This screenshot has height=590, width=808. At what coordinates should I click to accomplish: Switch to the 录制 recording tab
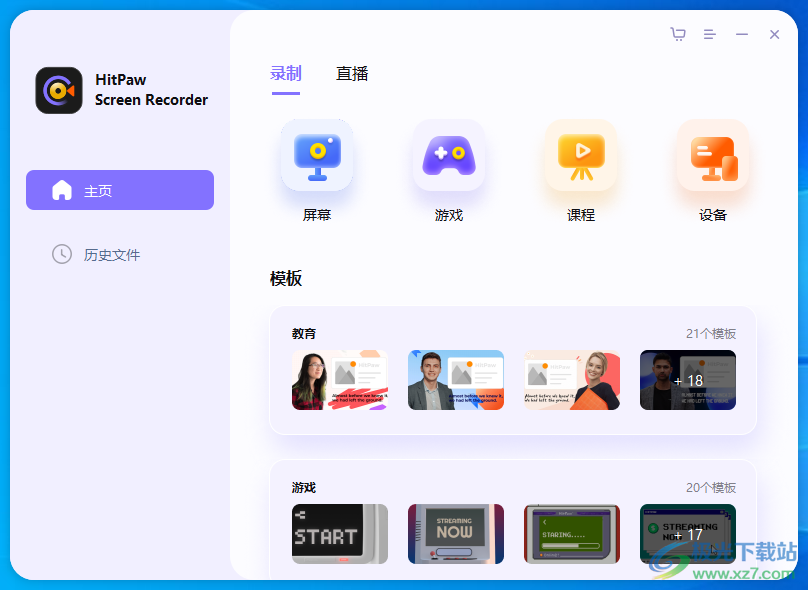286,73
